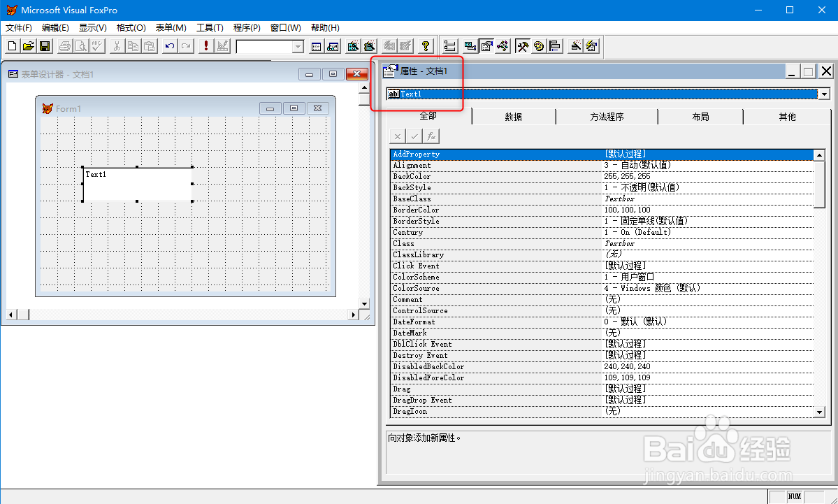Select the BackColor property with value 255,255,255
This screenshot has width=838, height=504.
point(602,176)
